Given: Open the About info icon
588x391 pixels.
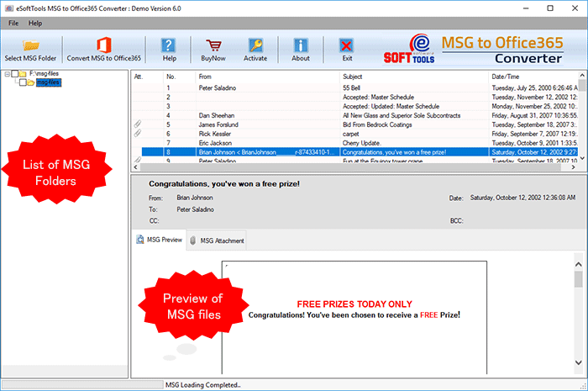Looking at the screenshot, I should pos(301,45).
